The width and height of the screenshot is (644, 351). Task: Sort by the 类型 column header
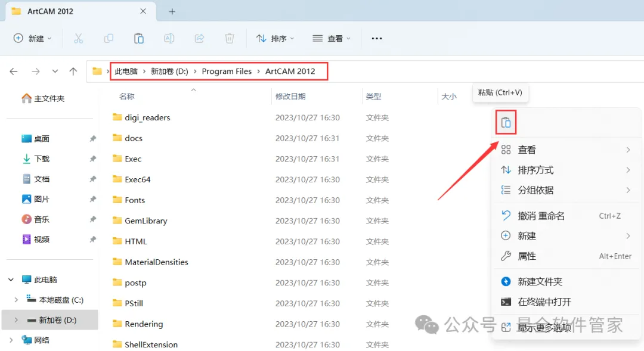[x=373, y=97]
